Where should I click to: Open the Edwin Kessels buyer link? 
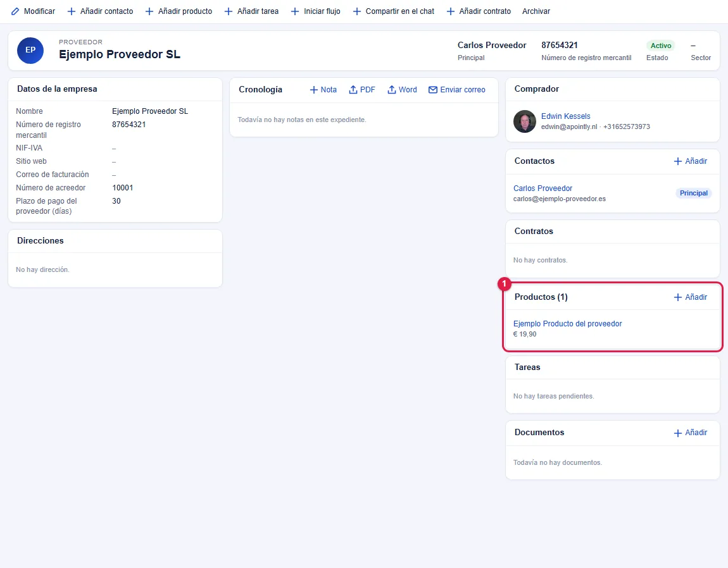click(x=565, y=116)
